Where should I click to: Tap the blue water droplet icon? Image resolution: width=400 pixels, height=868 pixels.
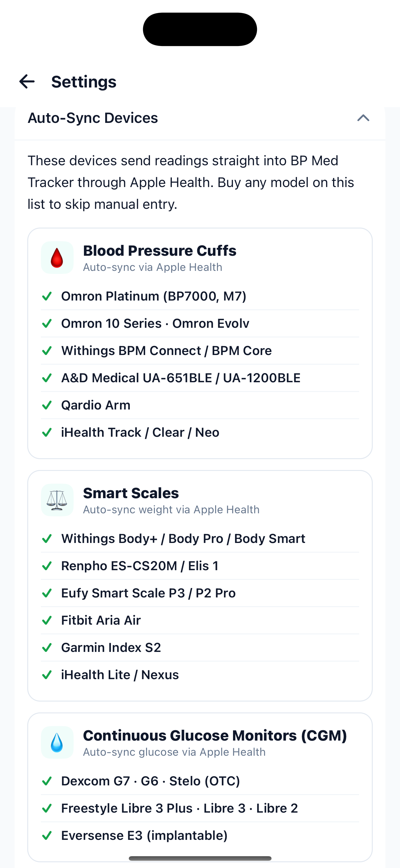pos(57,743)
